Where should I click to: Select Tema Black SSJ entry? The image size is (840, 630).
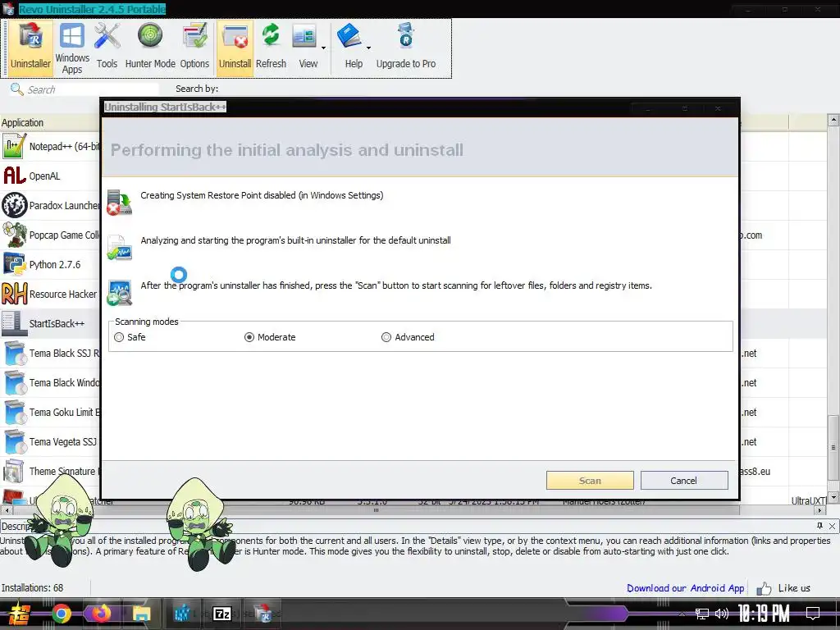click(50, 353)
